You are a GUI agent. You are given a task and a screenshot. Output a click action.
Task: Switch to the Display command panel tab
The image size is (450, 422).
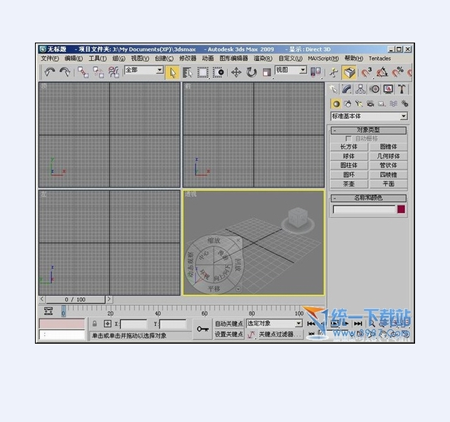(388, 89)
